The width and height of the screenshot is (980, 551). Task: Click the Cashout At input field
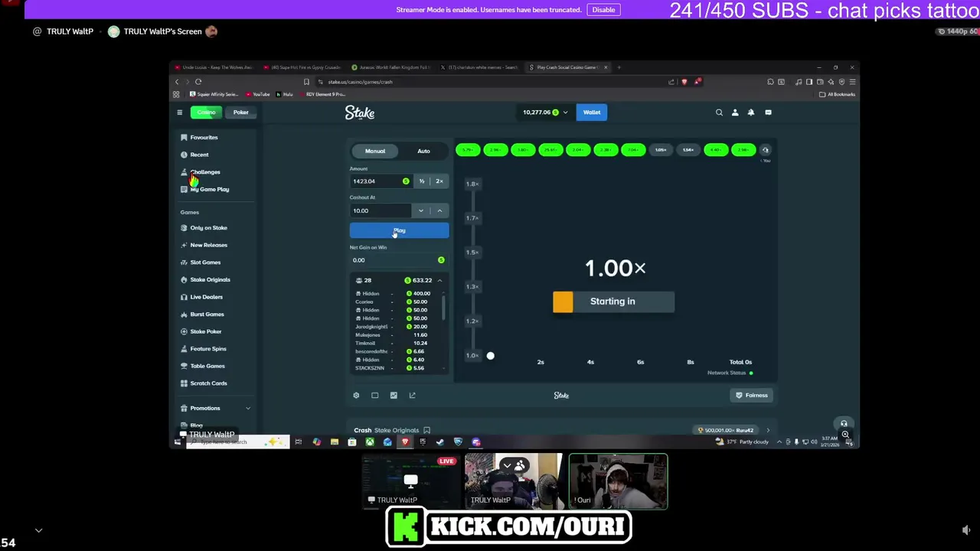point(381,210)
